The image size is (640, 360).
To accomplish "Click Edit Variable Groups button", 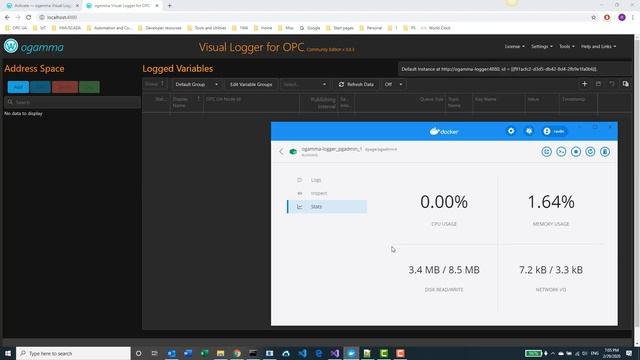I will [x=251, y=84].
